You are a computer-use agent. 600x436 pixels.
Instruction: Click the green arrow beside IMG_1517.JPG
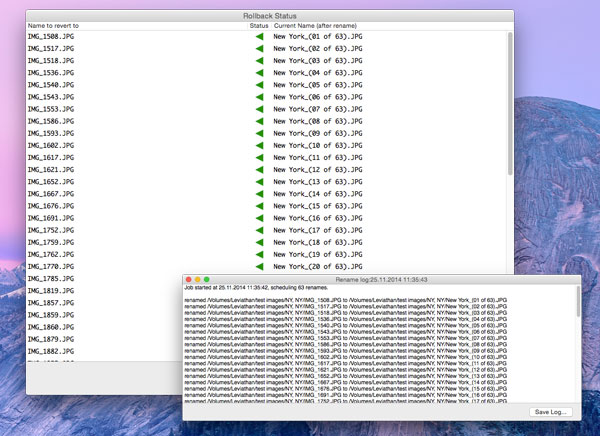click(x=259, y=49)
